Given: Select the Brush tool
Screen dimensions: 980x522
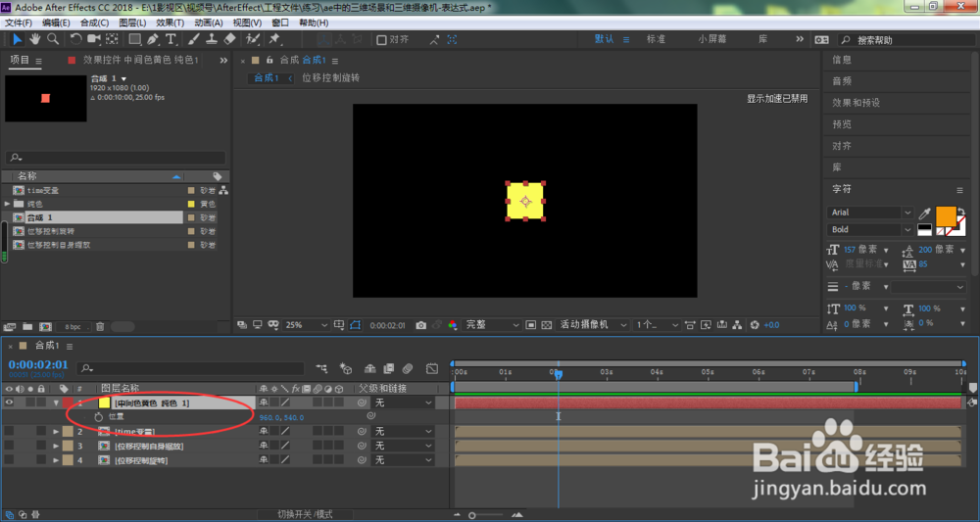Looking at the screenshot, I should click(193, 39).
